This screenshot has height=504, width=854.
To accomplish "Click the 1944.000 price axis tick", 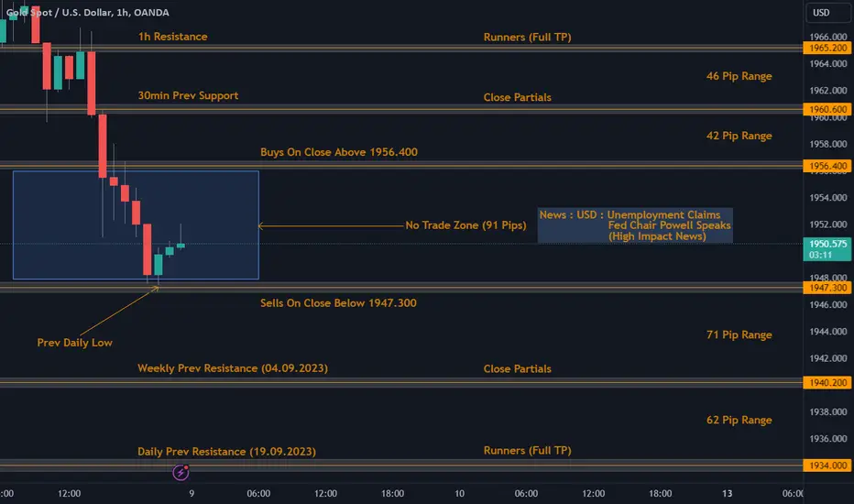I will [x=827, y=332].
